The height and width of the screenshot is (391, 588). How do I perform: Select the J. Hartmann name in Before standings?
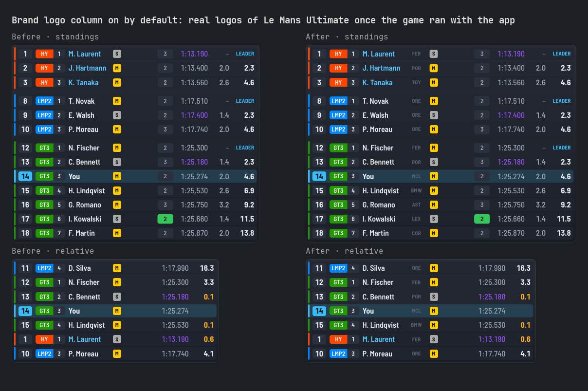point(88,68)
